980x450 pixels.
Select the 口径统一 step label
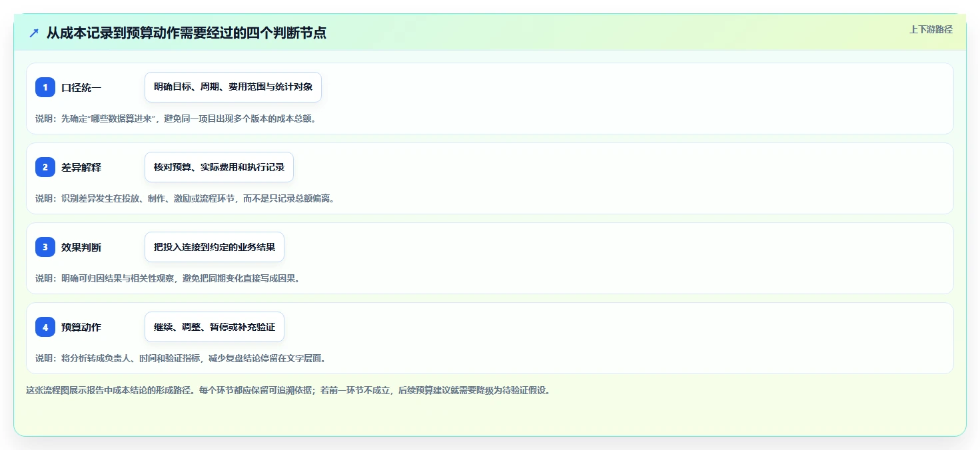click(81, 88)
